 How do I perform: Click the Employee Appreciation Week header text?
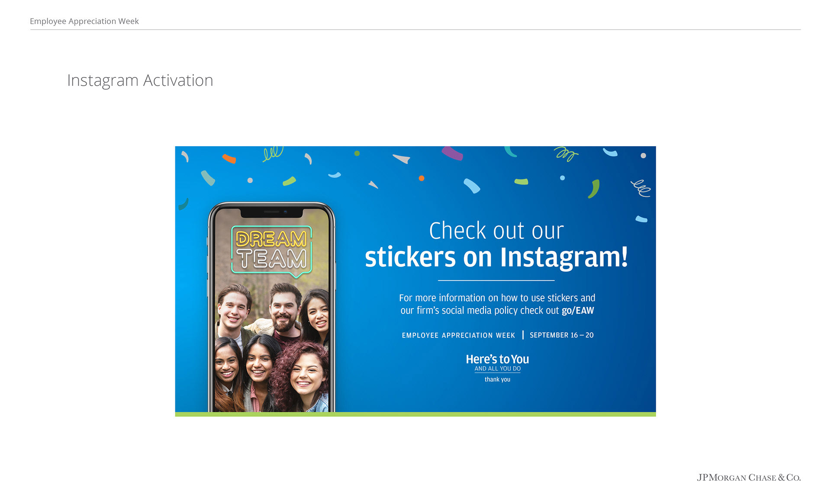pyautogui.click(x=84, y=21)
